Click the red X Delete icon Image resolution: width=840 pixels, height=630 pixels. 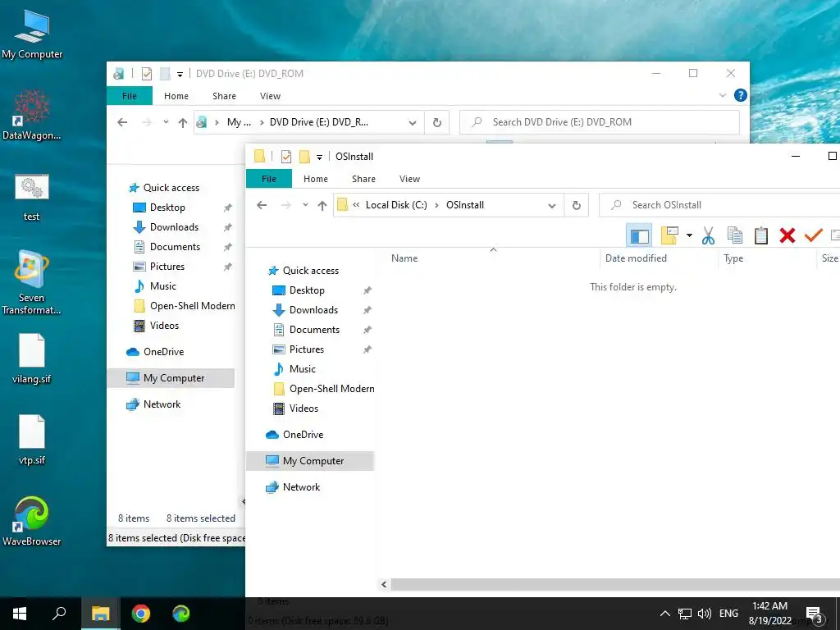(x=787, y=235)
